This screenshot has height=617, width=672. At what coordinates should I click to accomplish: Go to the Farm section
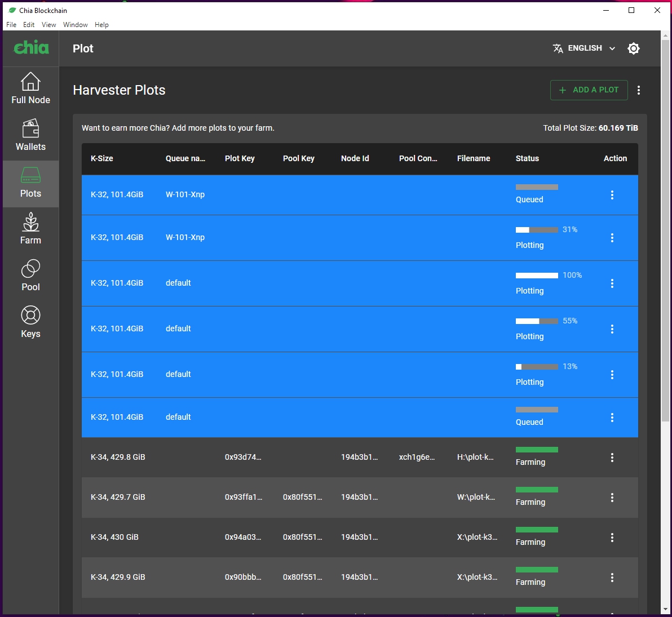click(x=30, y=228)
